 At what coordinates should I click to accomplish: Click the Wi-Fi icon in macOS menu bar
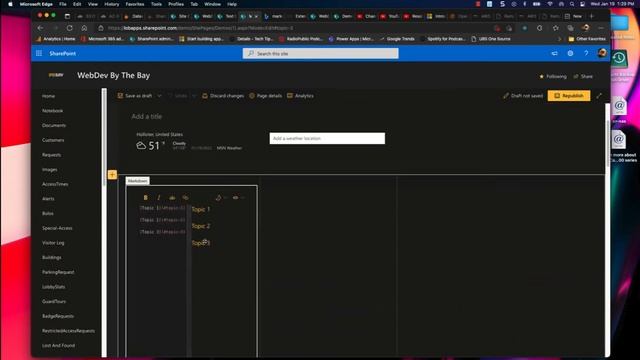click(550, 4)
